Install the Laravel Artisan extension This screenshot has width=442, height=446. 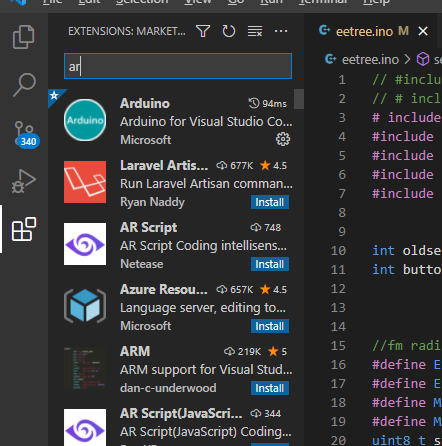pyautogui.click(x=270, y=202)
